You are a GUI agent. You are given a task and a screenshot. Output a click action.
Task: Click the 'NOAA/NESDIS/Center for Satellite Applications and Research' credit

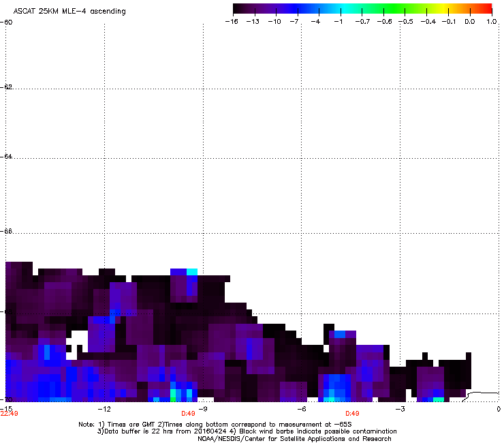tap(294, 439)
